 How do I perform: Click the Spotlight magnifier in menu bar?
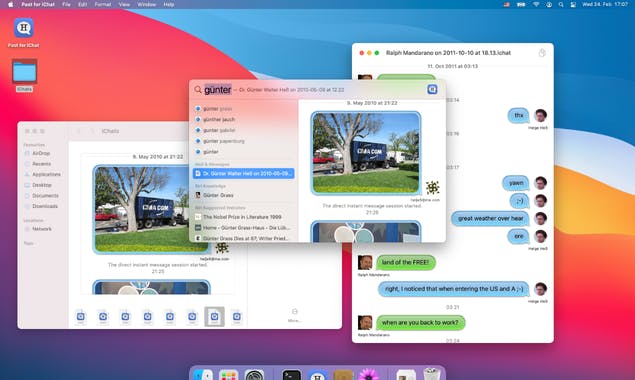pos(561,4)
